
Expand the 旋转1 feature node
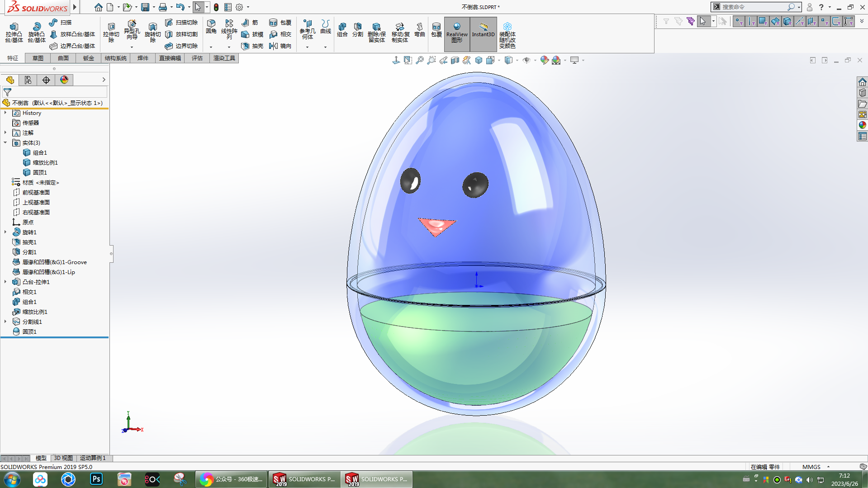(x=5, y=232)
